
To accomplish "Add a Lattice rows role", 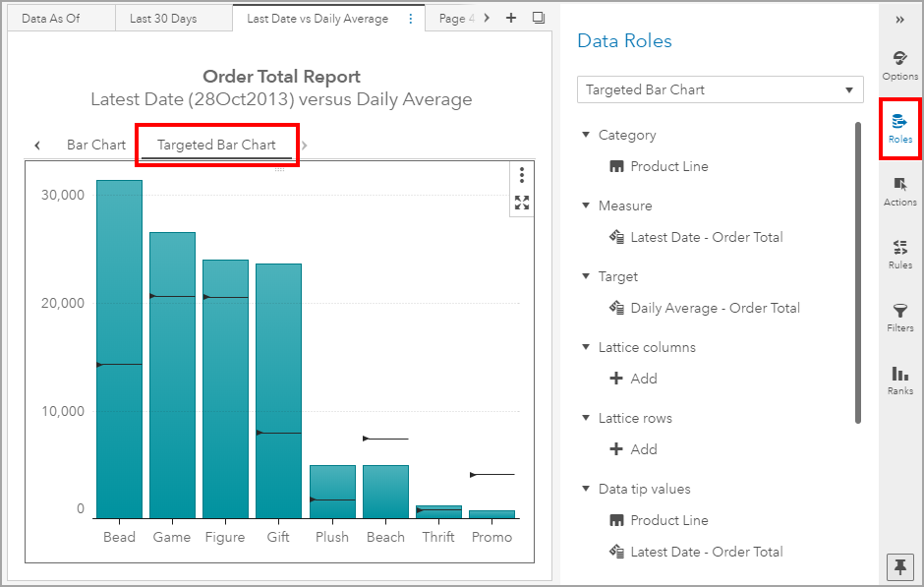I will click(x=634, y=449).
